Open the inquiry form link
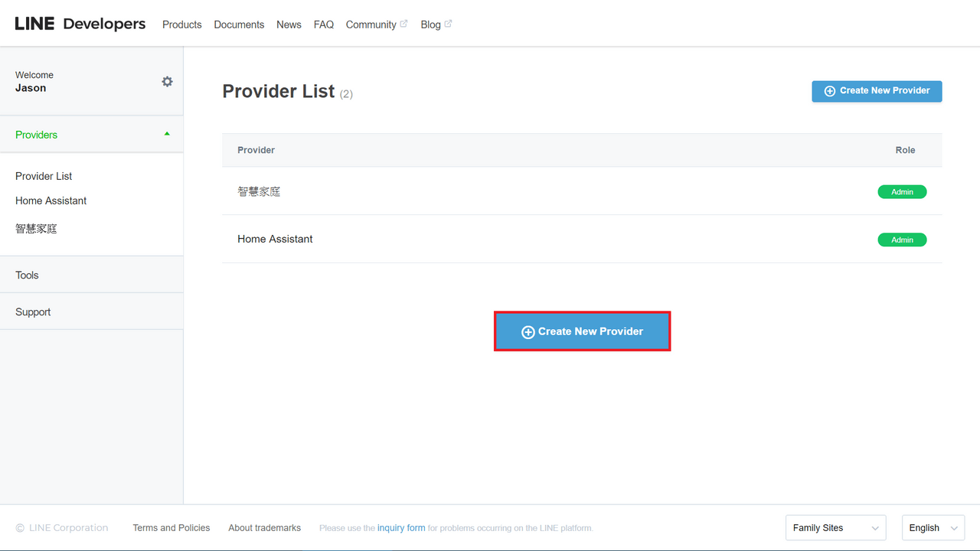Image resolution: width=980 pixels, height=551 pixels. point(401,528)
